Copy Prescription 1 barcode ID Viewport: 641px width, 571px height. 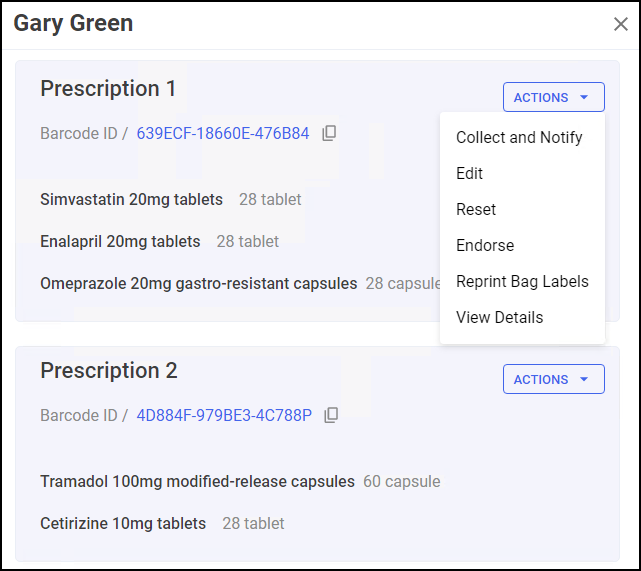[329, 133]
